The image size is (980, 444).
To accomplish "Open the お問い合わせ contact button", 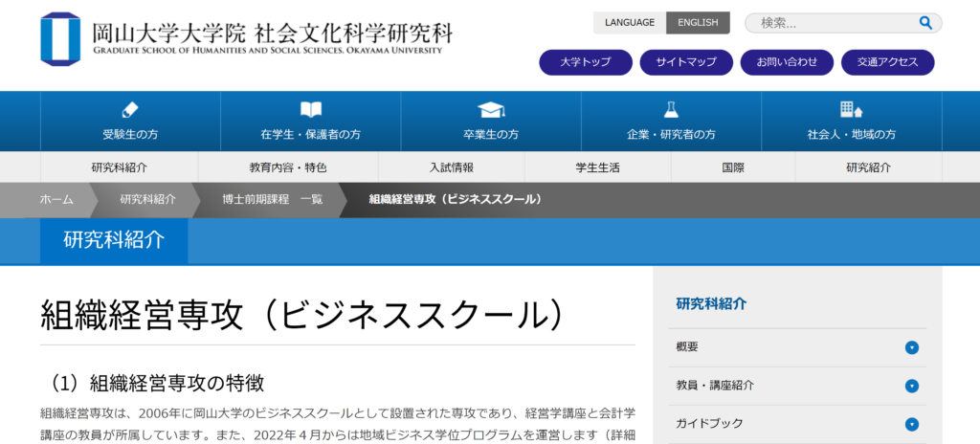I will (x=787, y=62).
